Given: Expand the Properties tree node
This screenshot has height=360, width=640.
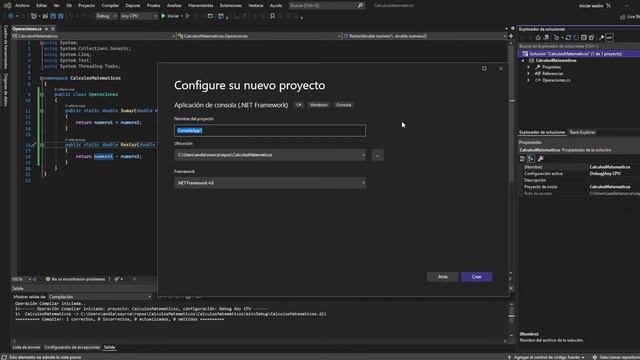Looking at the screenshot, I should point(529,67).
